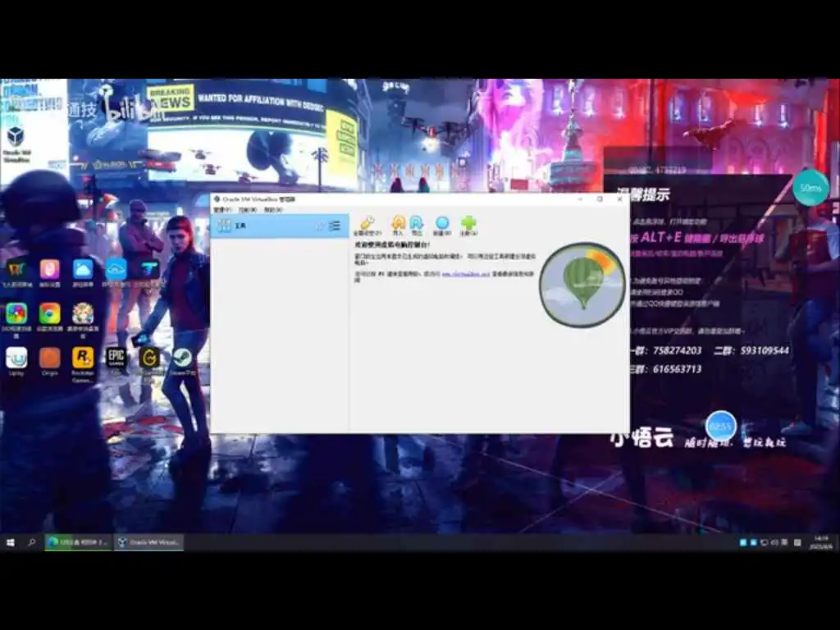Open the taskbar clock and date
The image size is (840, 630).
click(x=820, y=543)
